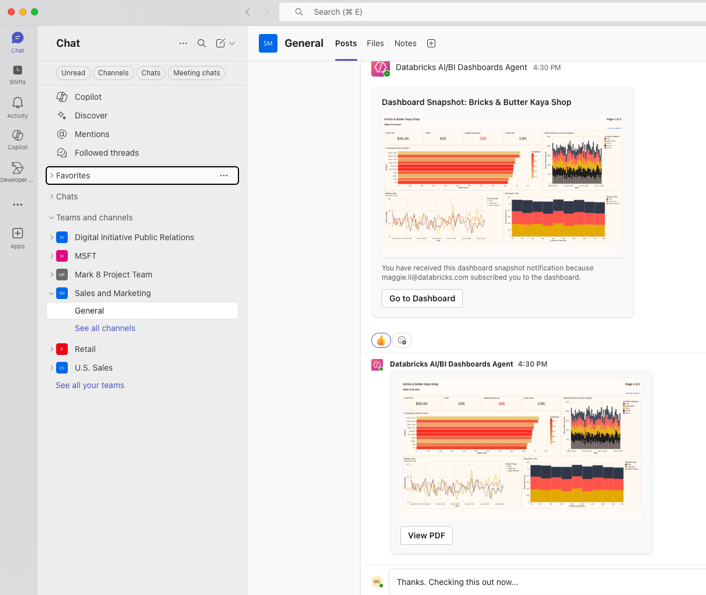Expand the Favorites section
The height and width of the screenshot is (595, 706).
[x=52, y=176]
